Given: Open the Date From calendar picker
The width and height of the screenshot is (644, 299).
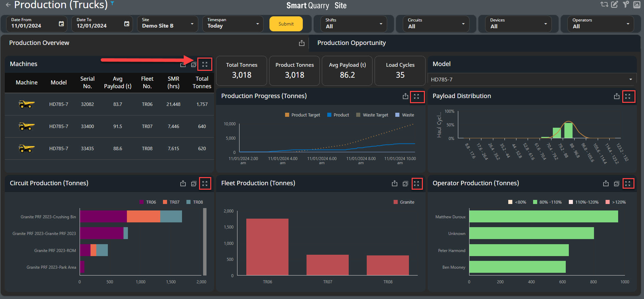Looking at the screenshot, I should [61, 24].
